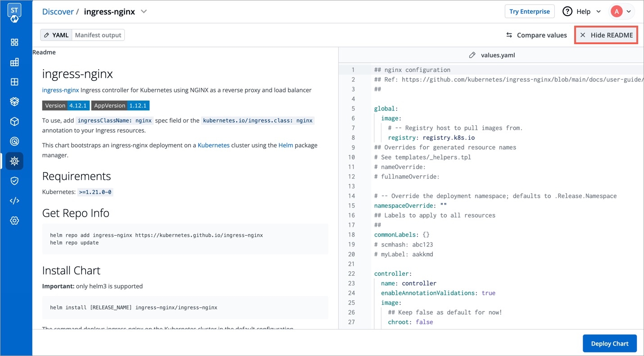644x356 pixels.
Task: Click the Try Enterprise button
Action: pos(530,12)
